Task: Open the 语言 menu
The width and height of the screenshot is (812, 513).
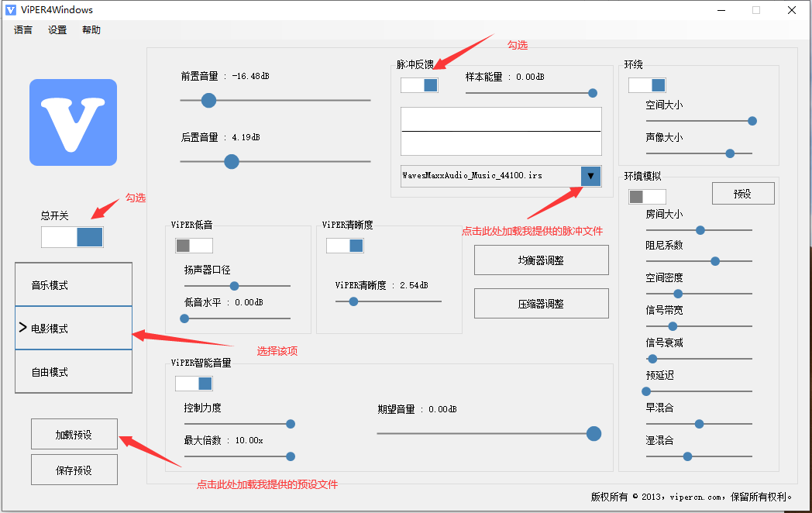Action: point(22,30)
